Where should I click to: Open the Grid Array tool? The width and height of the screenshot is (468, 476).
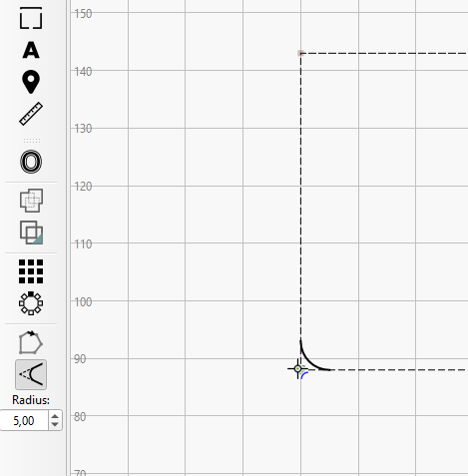pyautogui.click(x=31, y=271)
